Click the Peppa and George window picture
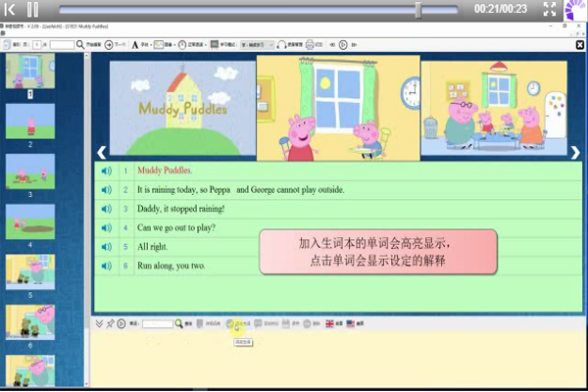The image size is (588, 392). click(338, 108)
